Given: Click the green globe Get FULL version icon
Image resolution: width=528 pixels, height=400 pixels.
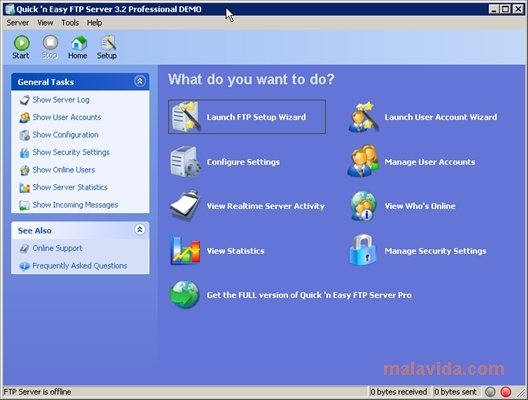Looking at the screenshot, I should point(184,295).
